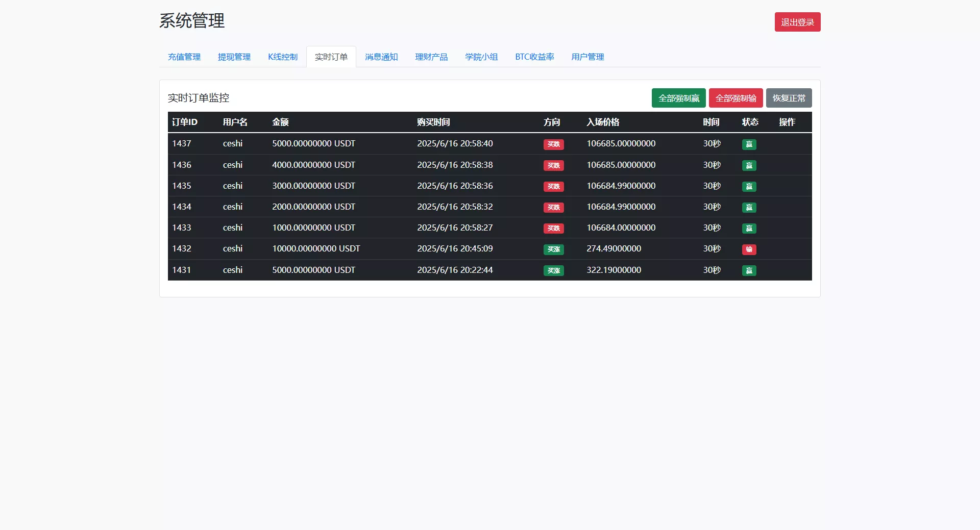
Task: Switch to the 提现管理 tab
Action: coord(234,57)
